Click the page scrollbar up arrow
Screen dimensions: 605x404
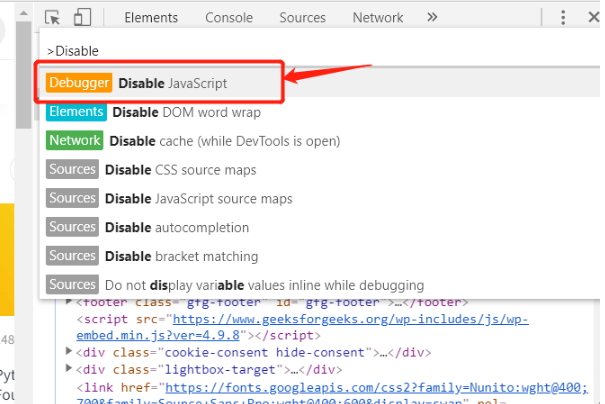(24, 14)
